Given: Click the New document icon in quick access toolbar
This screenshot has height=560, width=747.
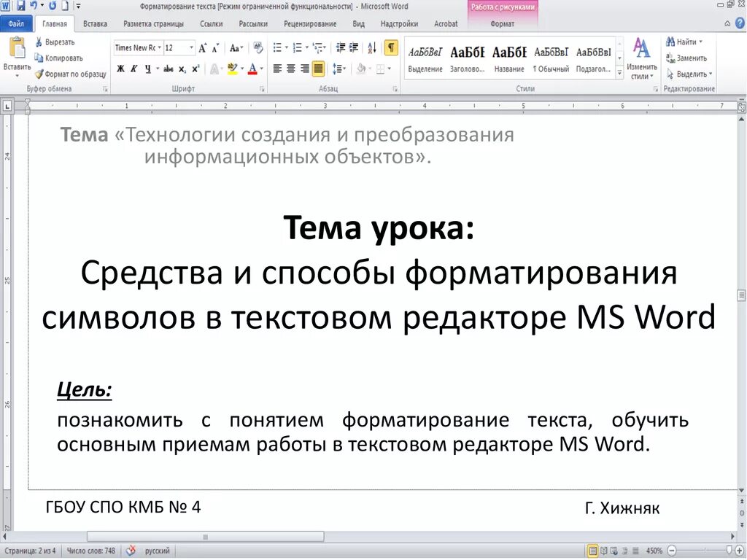Looking at the screenshot, I should coord(65,6).
